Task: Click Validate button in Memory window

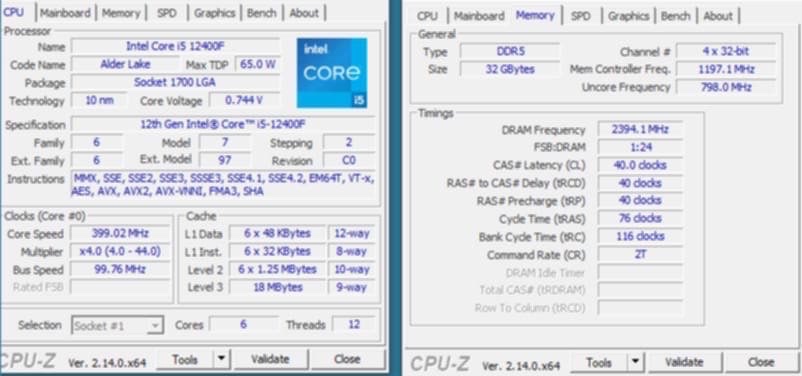Action: [684, 362]
